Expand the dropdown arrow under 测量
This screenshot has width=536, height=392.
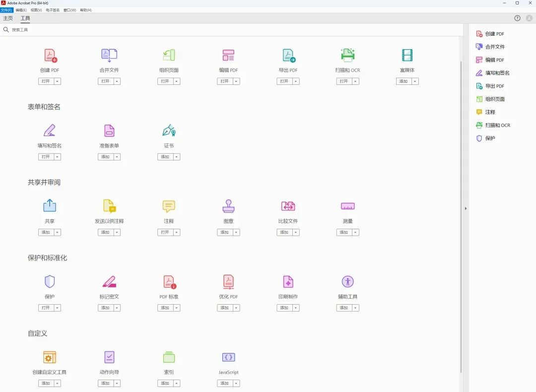355,232
